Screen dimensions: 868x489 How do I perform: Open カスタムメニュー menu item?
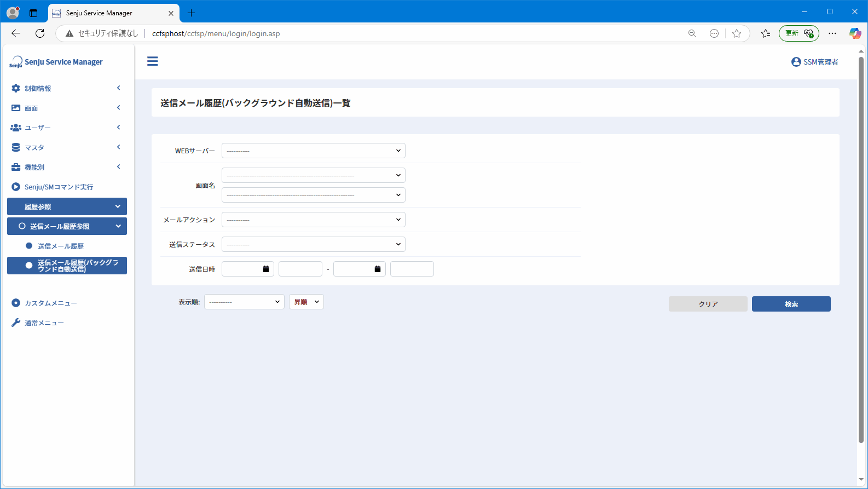pos(50,303)
